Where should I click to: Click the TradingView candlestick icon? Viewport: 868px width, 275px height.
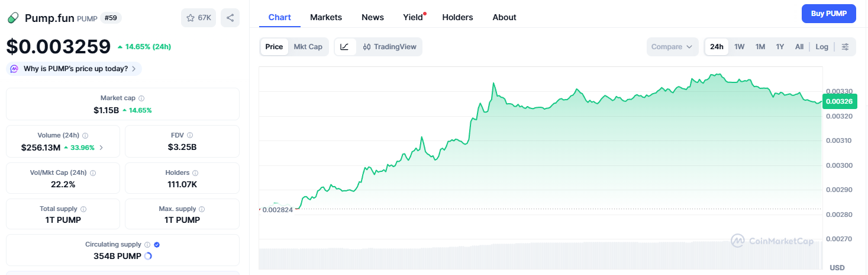367,47
